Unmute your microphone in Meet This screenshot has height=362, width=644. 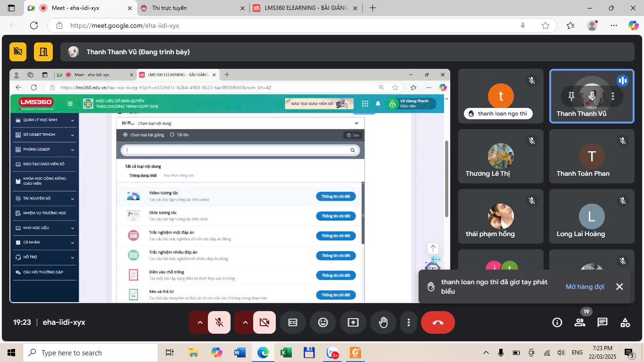[219, 322]
